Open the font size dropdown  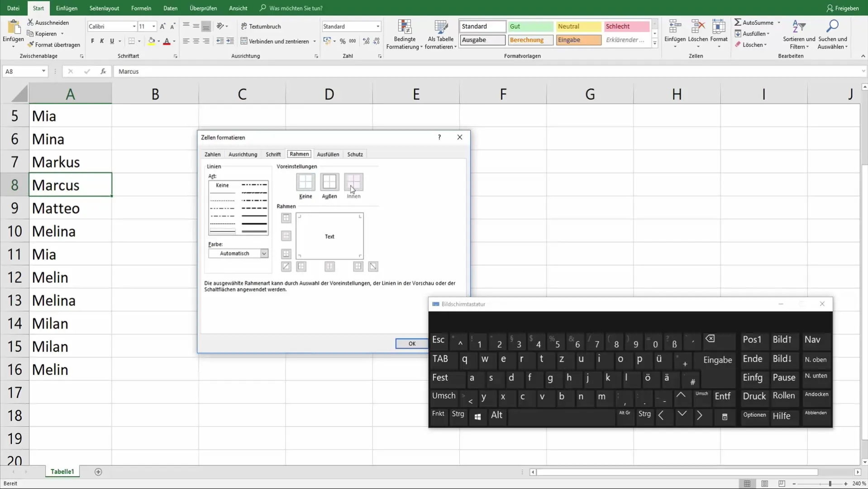(x=154, y=27)
